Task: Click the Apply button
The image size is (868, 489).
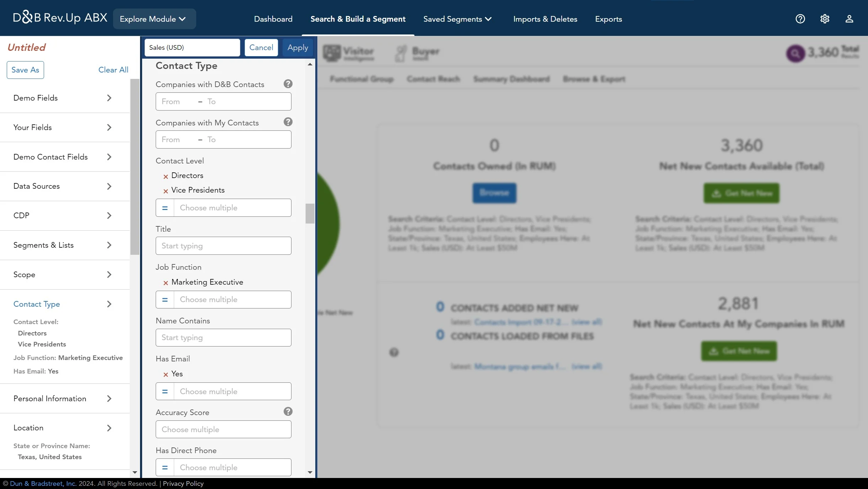Action: click(x=298, y=48)
